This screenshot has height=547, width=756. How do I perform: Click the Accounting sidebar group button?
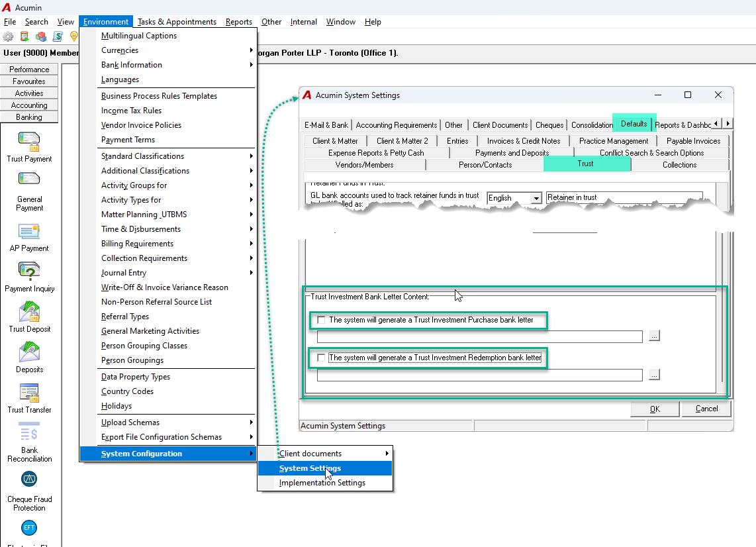coord(29,105)
